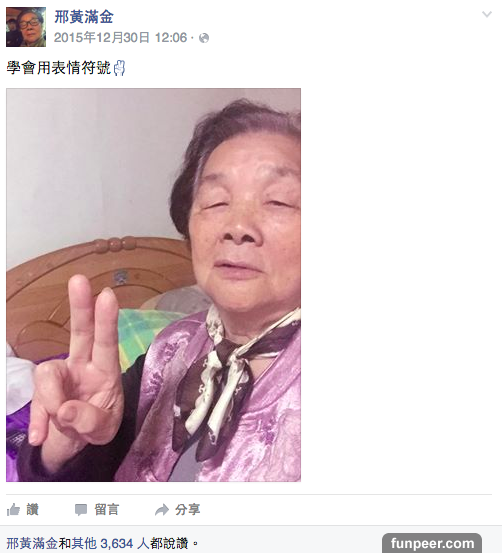502x553 pixels.
Task: Like the post via 讚 label
Action: point(32,510)
